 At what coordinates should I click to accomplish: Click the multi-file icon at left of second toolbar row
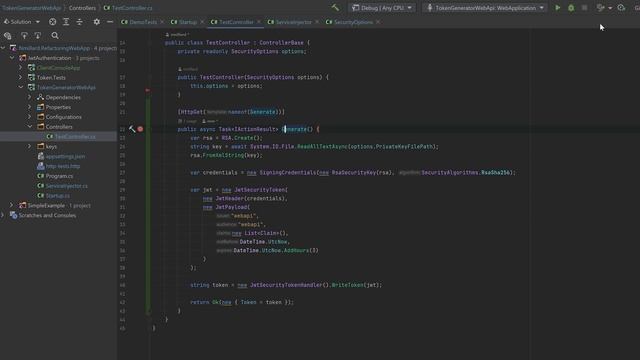(x=7, y=36)
